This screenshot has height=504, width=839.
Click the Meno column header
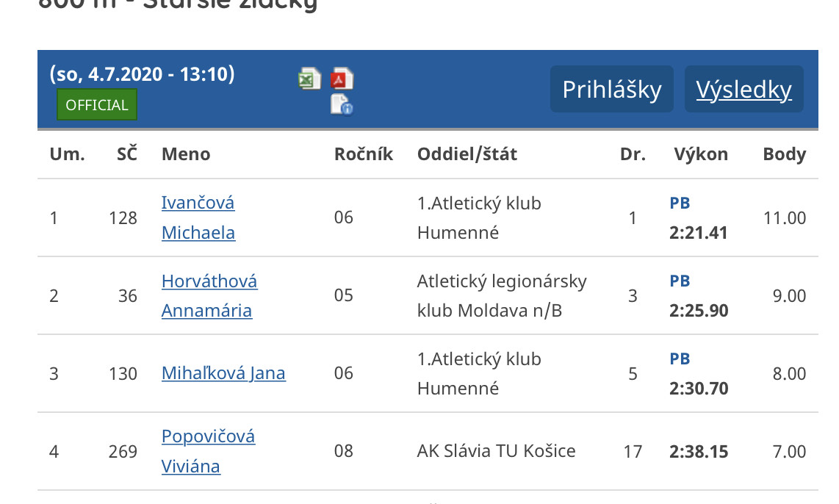click(186, 154)
